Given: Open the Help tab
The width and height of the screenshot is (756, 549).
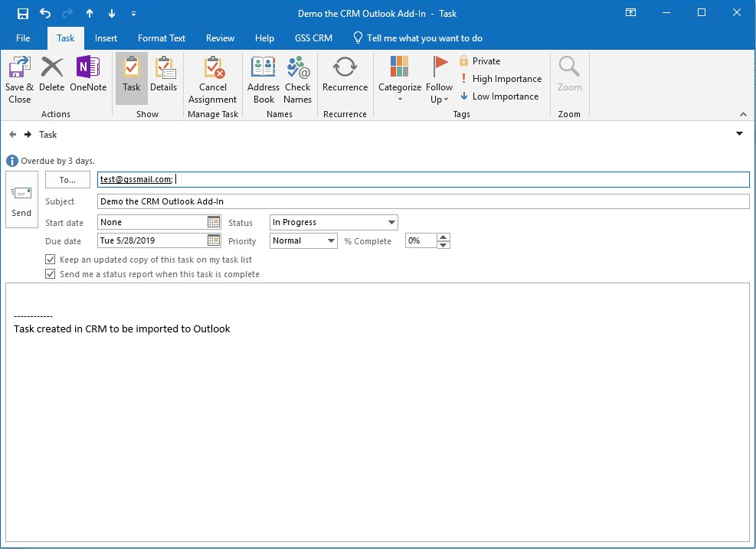Looking at the screenshot, I should [264, 38].
